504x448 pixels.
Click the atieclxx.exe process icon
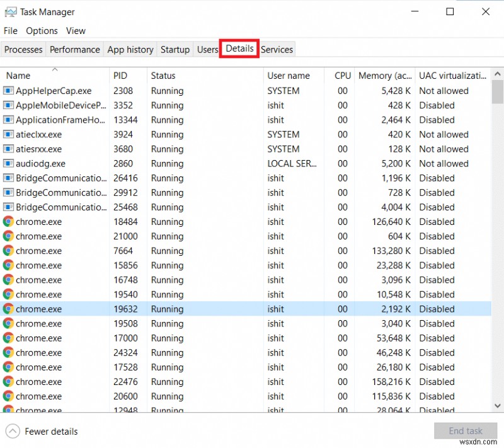pyautogui.click(x=9, y=134)
